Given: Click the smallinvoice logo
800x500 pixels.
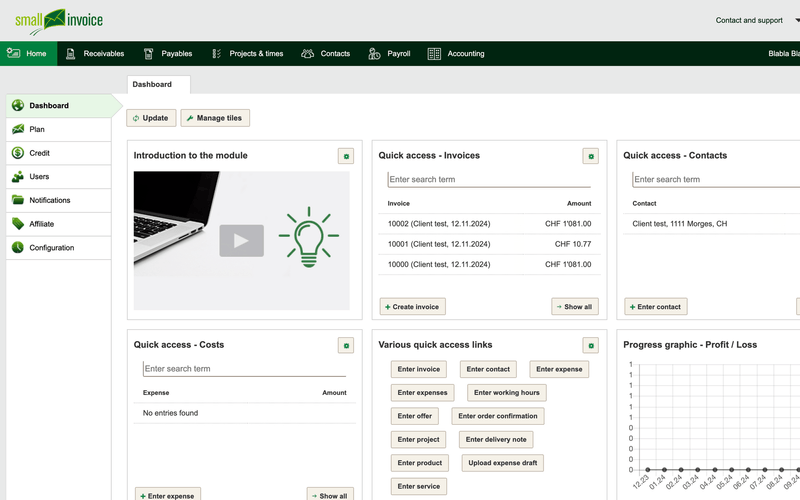Looking at the screenshot, I should click(58, 20).
